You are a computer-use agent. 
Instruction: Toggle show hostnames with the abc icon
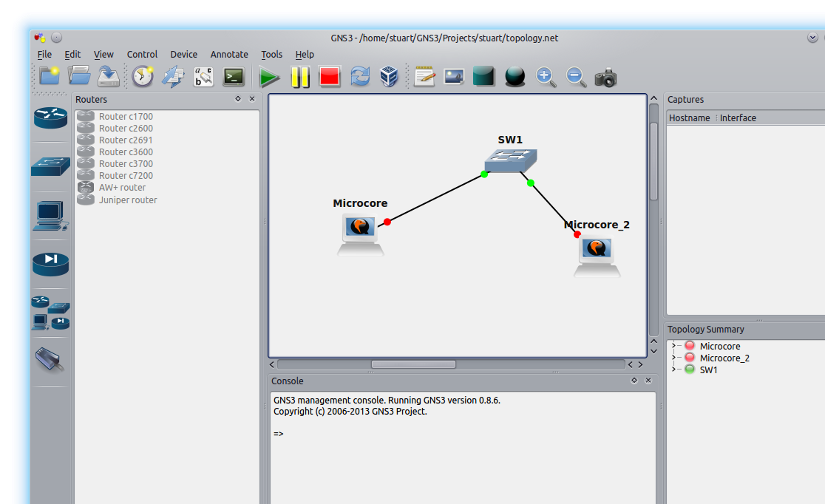point(203,77)
